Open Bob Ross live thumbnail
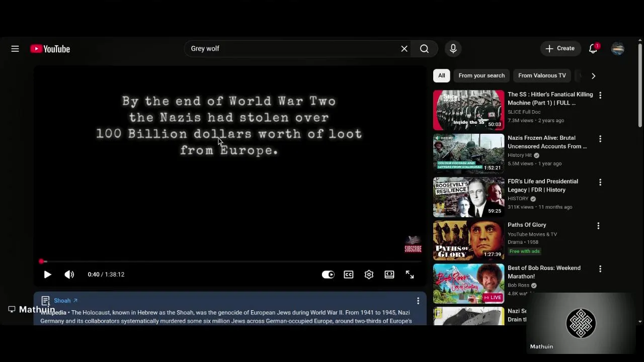Image resolution: width=644 pixels, height=362 pixels. click(x=468, y=284)
